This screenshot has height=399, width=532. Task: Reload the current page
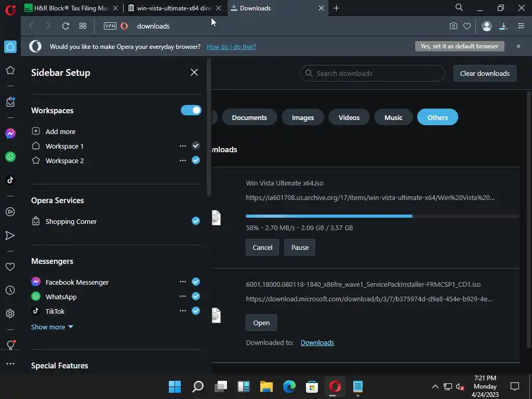pyautogui.click(x=66, y=26)
